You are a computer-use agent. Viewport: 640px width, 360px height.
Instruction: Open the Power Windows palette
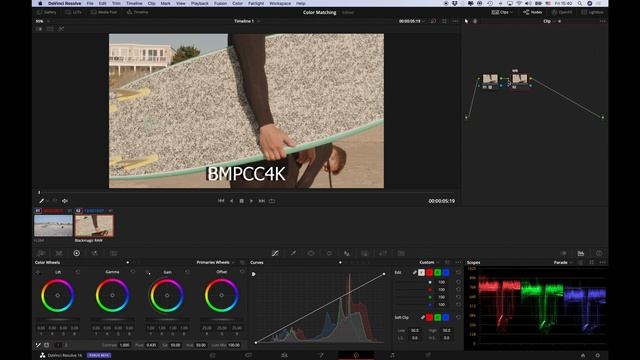click(311, 253)
